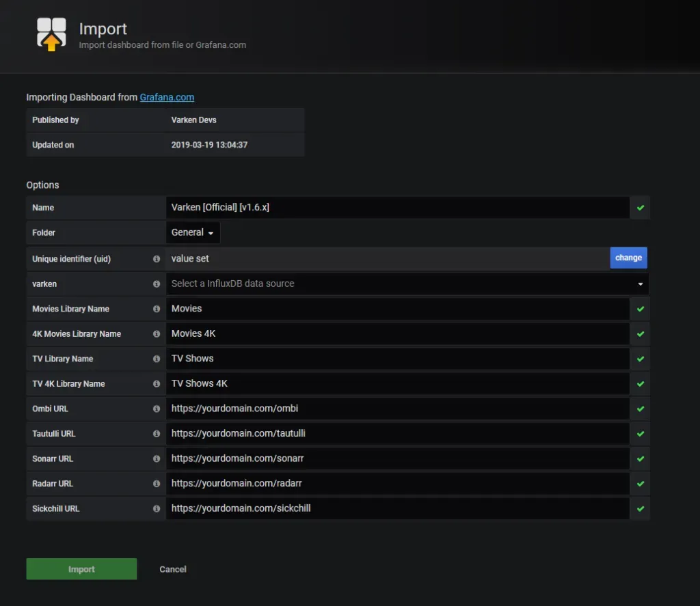This screenshot has width=700, height=606.
Task: Click the 'Options' section heading
Action: coord(42,184)
